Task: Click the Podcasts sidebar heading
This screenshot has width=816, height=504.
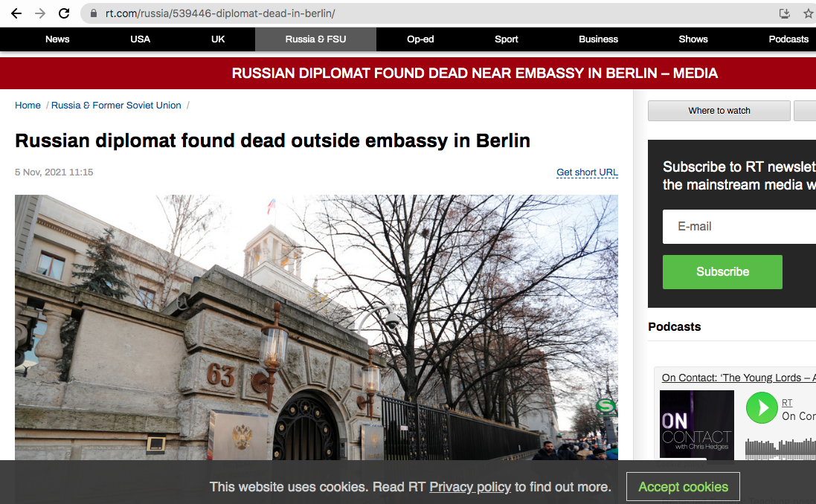Action: (x=675, y=326)
